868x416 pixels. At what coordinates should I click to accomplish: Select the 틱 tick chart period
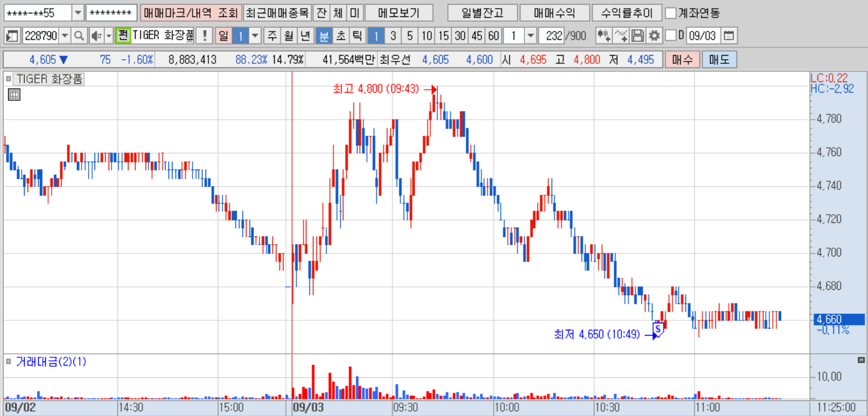coord(357,36)
